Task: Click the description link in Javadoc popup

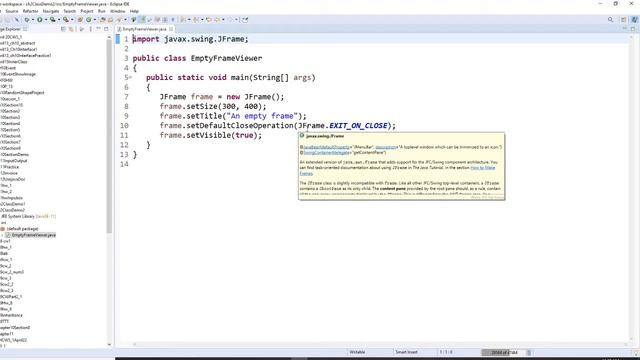Action: point(386,147)
